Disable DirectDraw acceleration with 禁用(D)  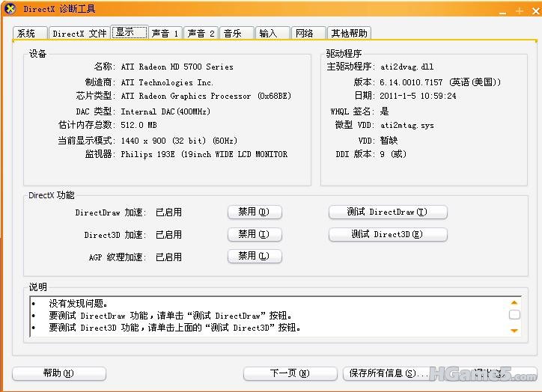(255, 212)
